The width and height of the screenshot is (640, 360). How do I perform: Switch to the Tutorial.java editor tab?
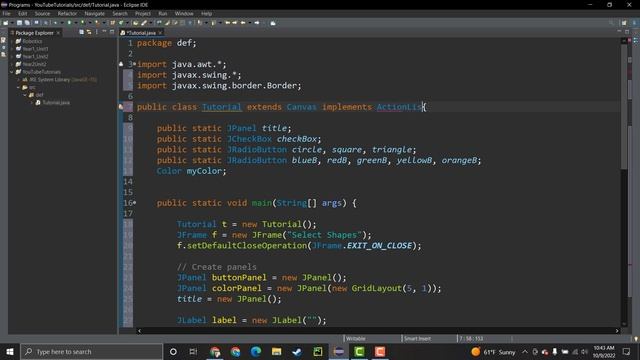click(140, 33)
